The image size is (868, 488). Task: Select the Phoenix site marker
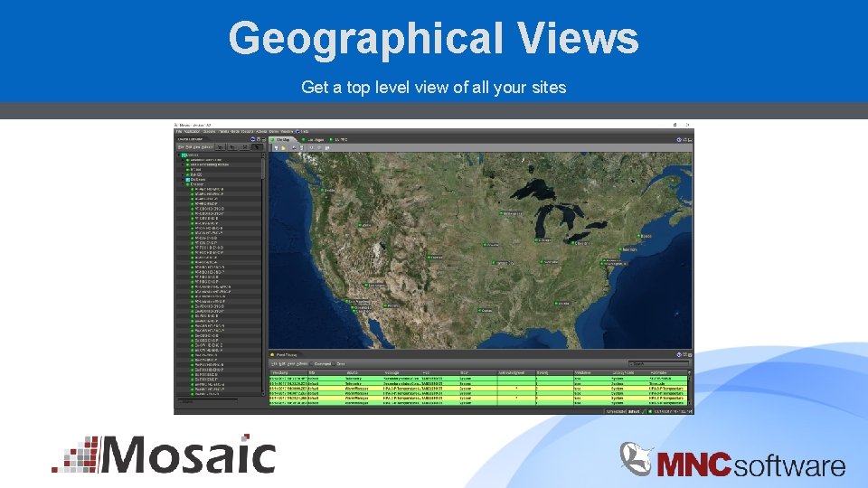click(x=385, y=305)
